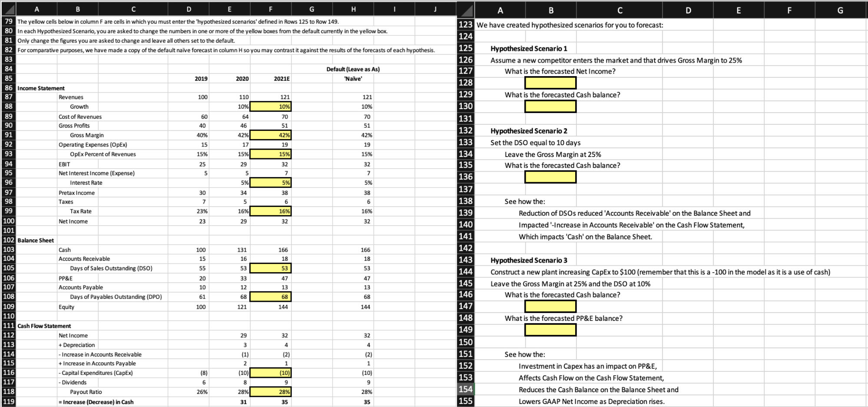The width and height of the screenshot is (868, 407).
Task: Select the yellow 2021E Tax Rate cell
Action: [270, 211]
